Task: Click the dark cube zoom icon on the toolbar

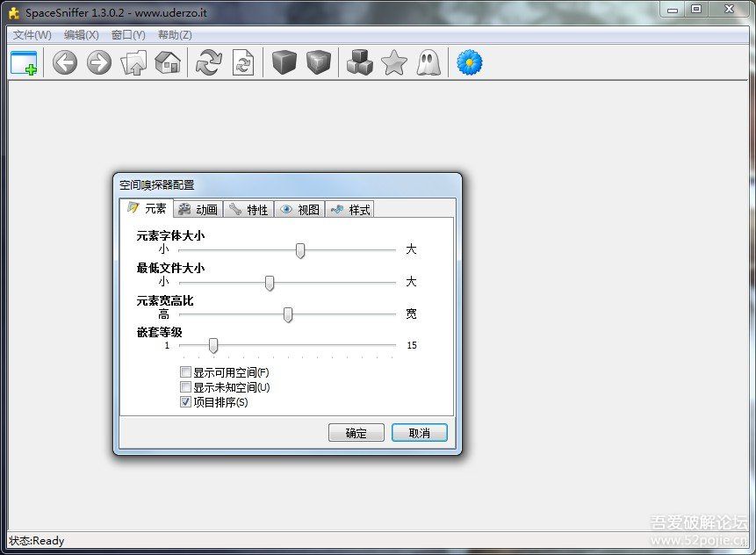Action: (x=283, y=62)
